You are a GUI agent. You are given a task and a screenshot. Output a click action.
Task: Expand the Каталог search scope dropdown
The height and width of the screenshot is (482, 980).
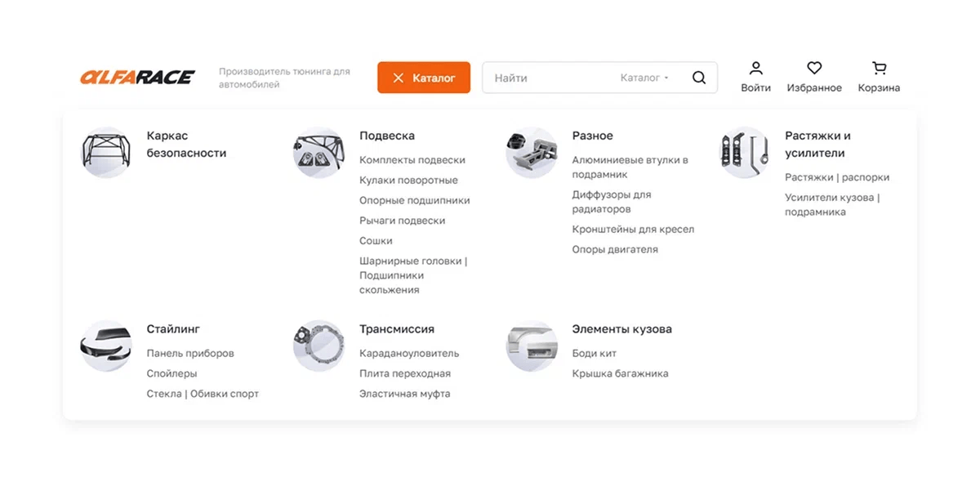pyautogui.click(x=644, y=78)
